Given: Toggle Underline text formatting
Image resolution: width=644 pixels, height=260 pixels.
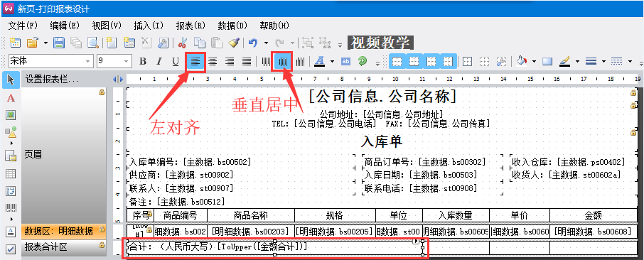Looking at the screenshot, I should [176, 62].
